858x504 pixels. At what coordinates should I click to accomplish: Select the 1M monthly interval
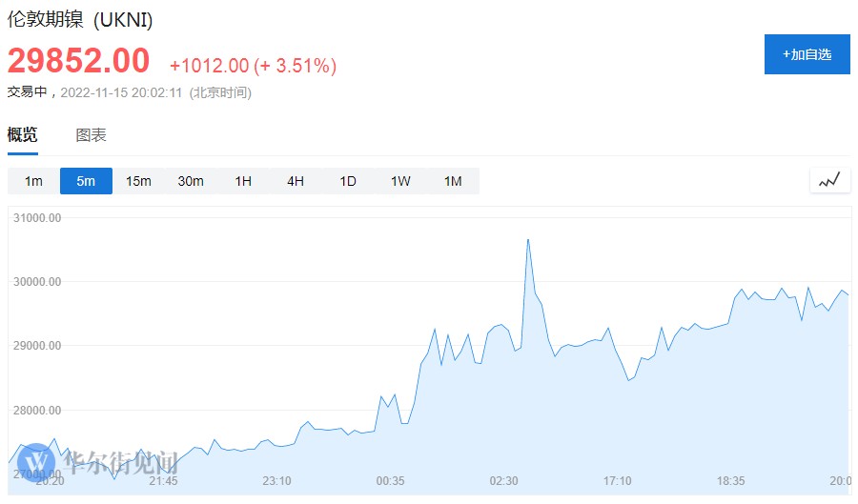(x=453, y=181)
